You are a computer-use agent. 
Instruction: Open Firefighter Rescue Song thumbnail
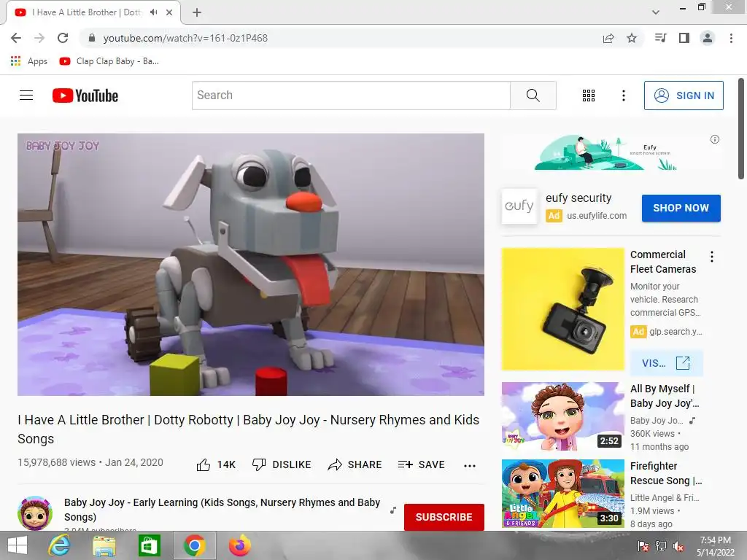pyautogui.click(x=562, y=494)
